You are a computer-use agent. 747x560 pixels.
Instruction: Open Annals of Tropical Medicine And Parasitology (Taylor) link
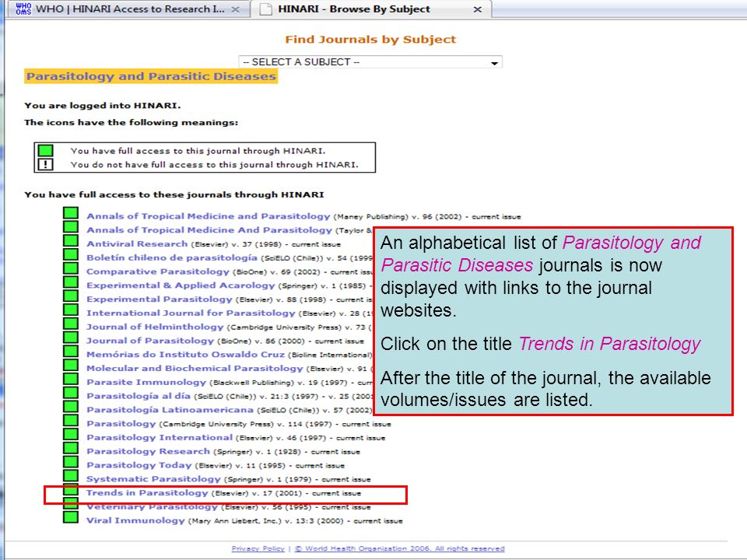click(209, 230)
